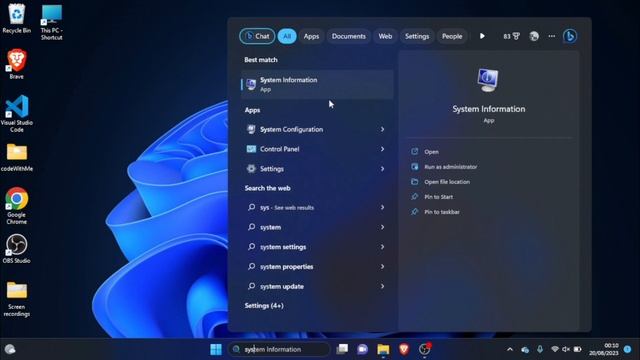Select the Brave browser desktop icon

pos(16,64)
